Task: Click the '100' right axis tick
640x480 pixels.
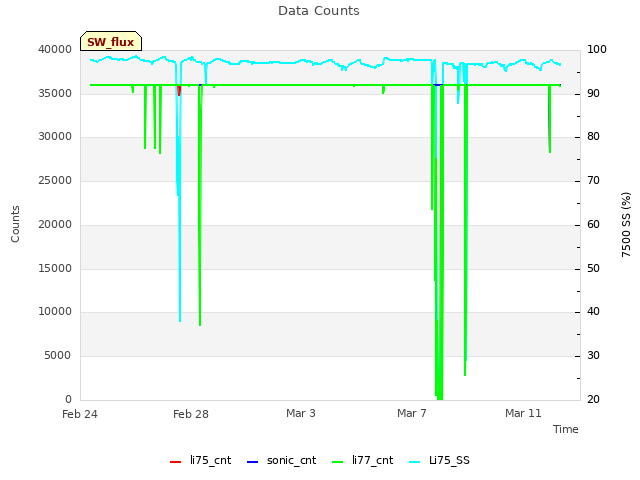Action: pos(597,49)
